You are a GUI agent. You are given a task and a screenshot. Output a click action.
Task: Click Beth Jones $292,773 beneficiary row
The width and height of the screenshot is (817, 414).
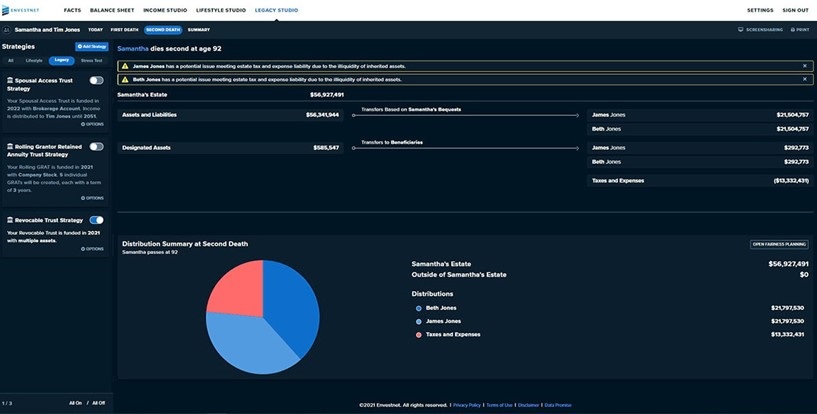tap(700, 162)
